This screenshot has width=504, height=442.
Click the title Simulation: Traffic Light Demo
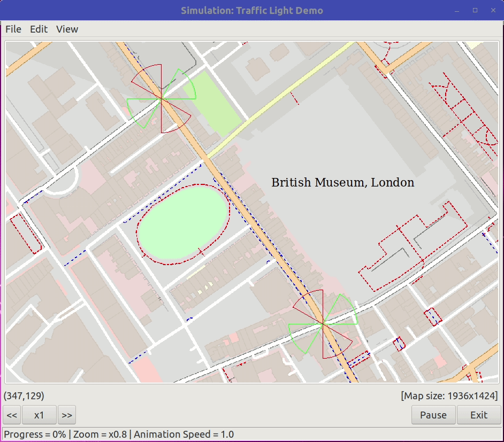[x=252, y=11]
